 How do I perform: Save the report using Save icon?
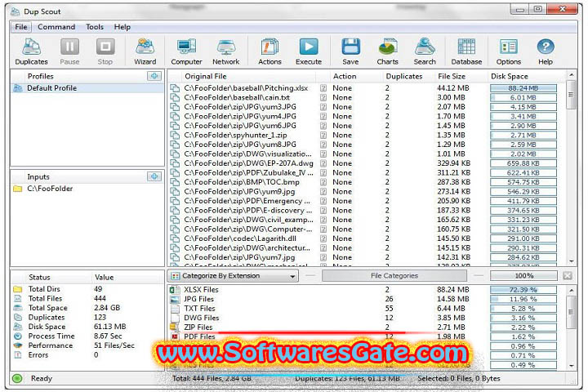350,51
